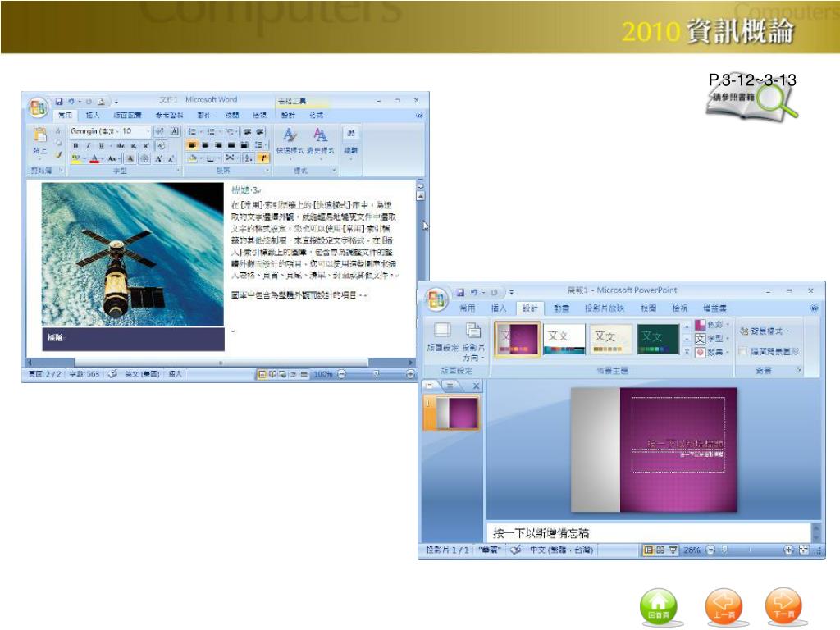Expand themes gallery more arrow in PowerPoint
The width and height of the screenshot is (840, 630).
[687, 351]
